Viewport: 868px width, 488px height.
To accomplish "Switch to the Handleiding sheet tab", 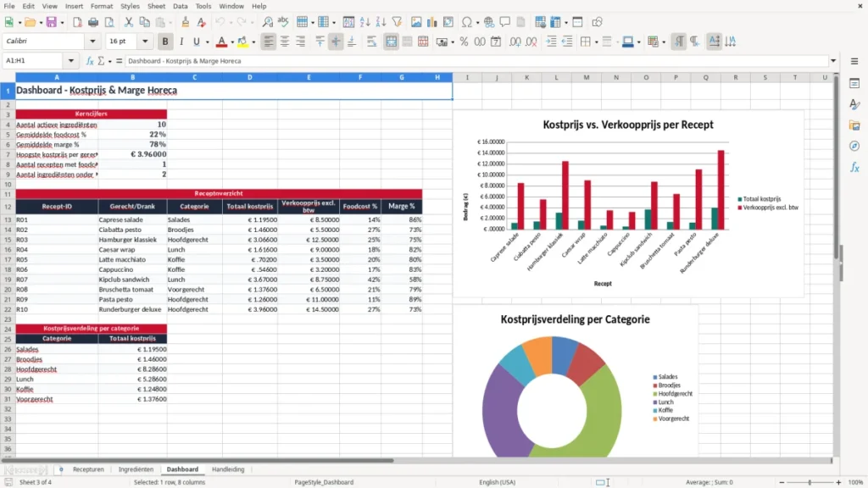I will click(228, 469).
